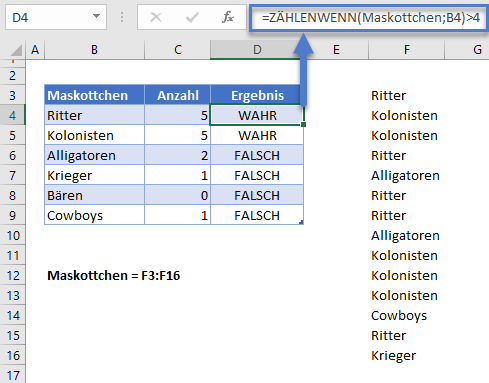Select cell D9 showing FALSCH

coord(257,215)
